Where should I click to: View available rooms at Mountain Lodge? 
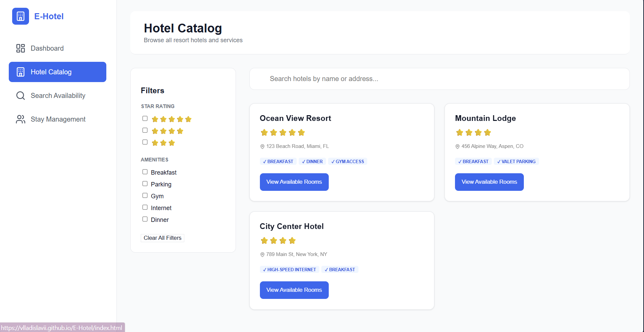pos(489,182)
